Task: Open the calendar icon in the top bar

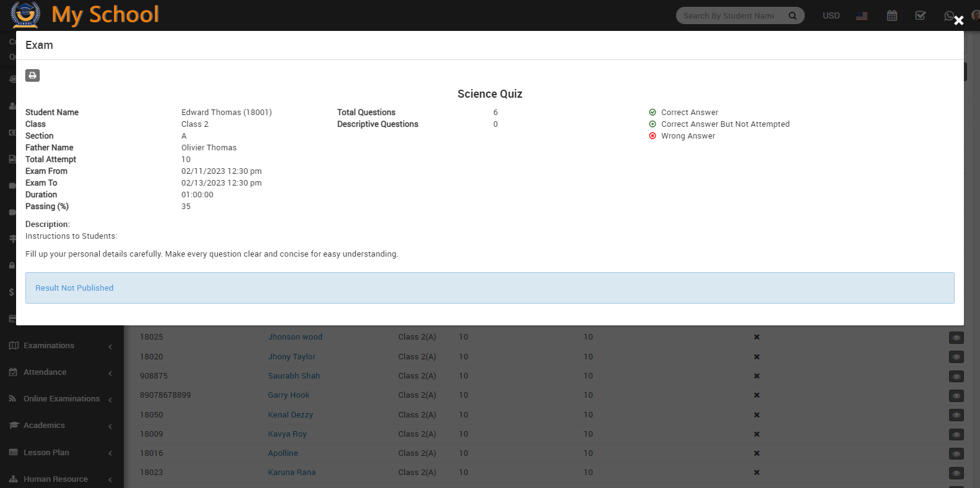Action: click(x=891, y=15)
